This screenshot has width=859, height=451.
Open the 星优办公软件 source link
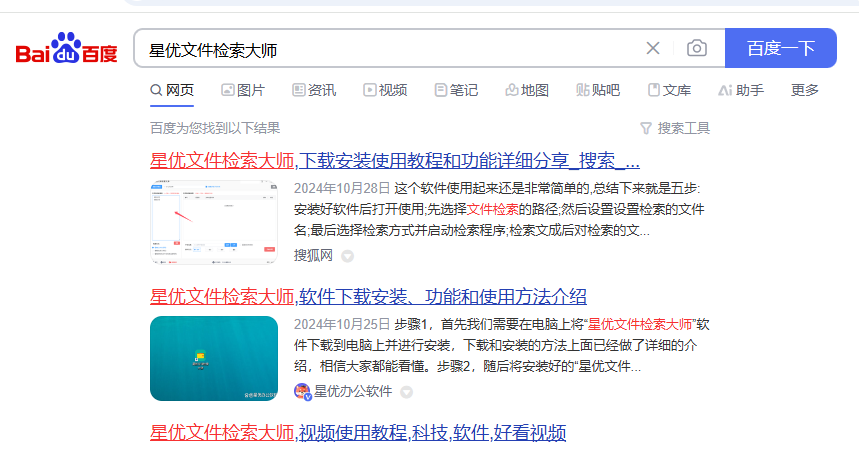click(x=353, y=391)
